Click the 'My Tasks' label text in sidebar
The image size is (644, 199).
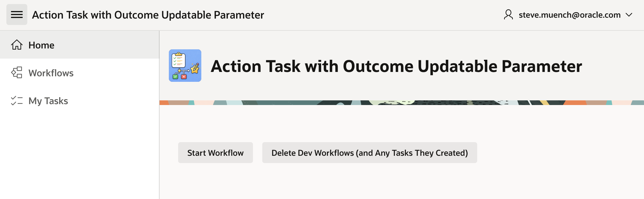pyautogui.click(x=48, y=101)
